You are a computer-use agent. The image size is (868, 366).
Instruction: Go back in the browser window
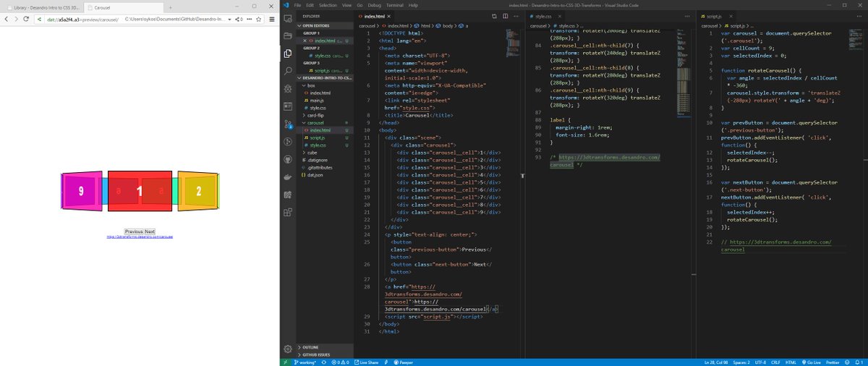click(x=7, y=19)
